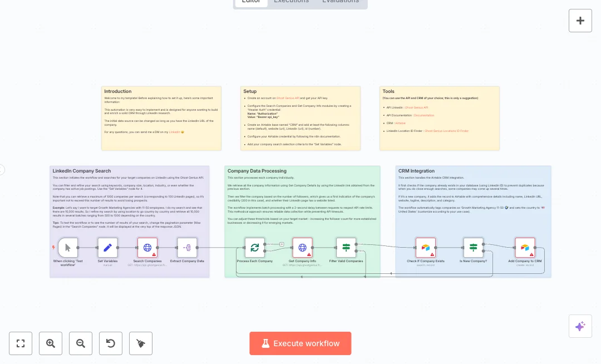601x364 pixels.
Task: Select the Set Variables pencil node
Action: point(107,248)
